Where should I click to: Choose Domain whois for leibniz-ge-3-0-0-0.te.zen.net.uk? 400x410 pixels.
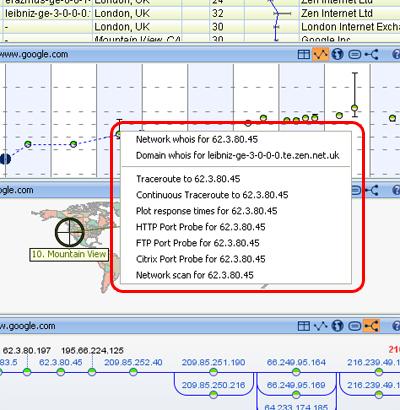238,155
